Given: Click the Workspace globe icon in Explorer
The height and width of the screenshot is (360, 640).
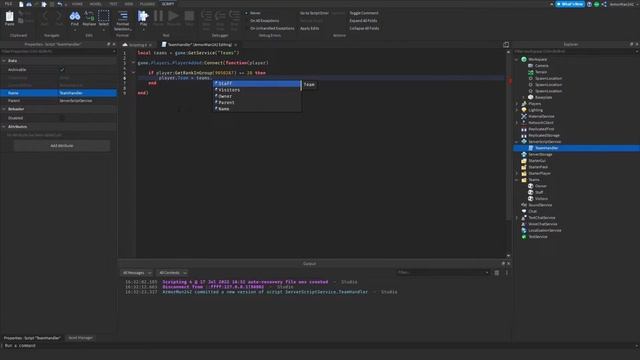Looking at the screenshot, I should [x=524, y=59].
